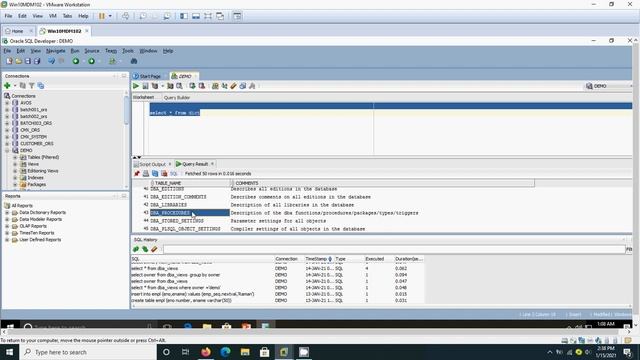Click the binoculars Find DB Object icon
The height and width of the screenshot is (360, 640).
134,61
